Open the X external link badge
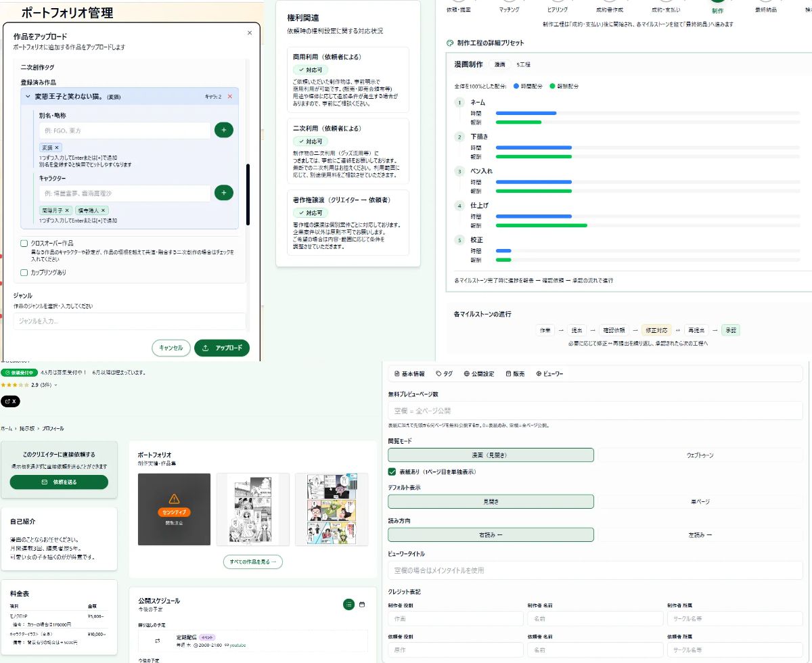This screenshot has width=812, height=663. [10, 401]
